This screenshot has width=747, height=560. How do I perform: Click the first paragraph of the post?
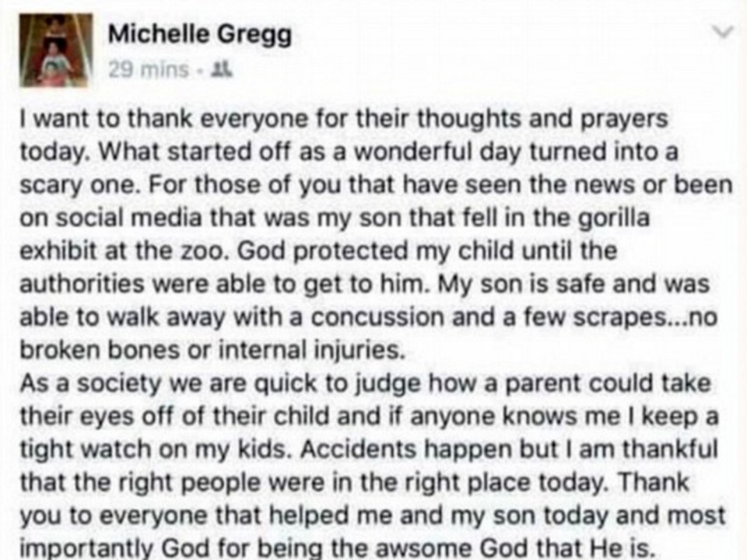(376, 234)
